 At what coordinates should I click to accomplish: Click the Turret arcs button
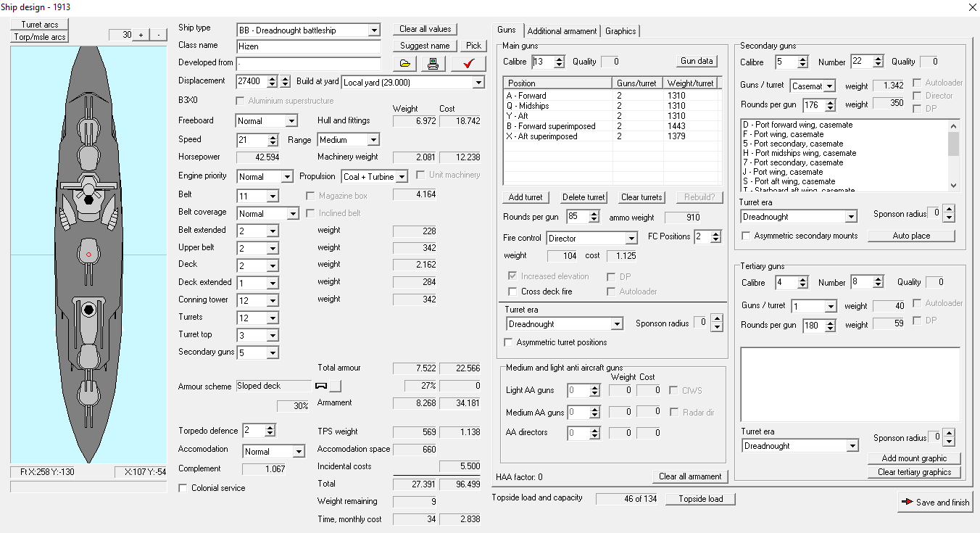coord(40,25)
